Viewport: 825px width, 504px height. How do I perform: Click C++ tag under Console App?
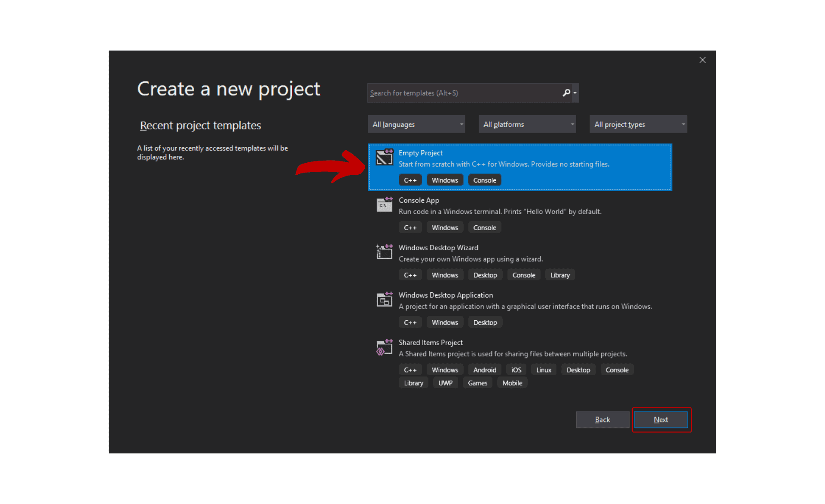[410, 228]
